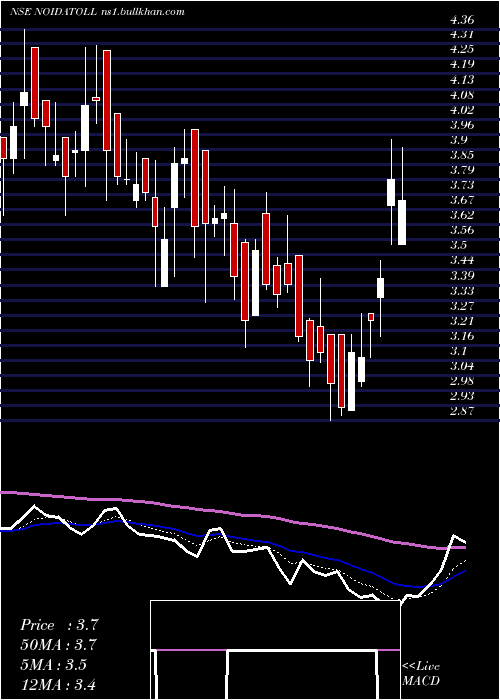Image resolution: width=500 pixels, height=700 pixels.
Task: Click the NSE NOIDATOLL ns1.bullkhan.com title text
Action: 97,12
